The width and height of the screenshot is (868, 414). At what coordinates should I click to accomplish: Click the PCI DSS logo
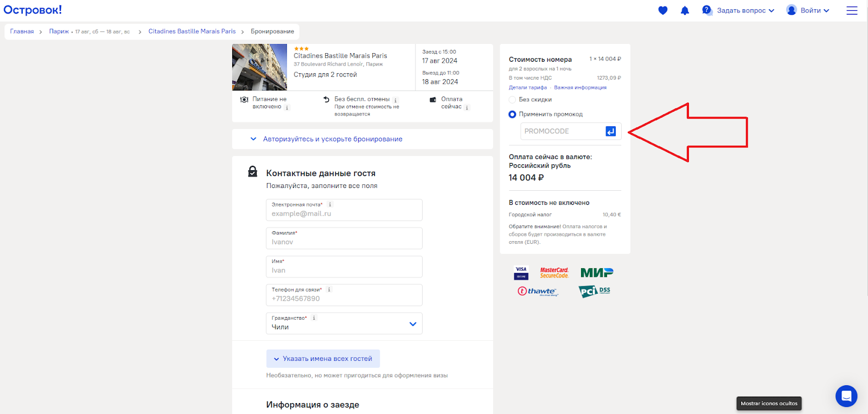click(595, 292)
